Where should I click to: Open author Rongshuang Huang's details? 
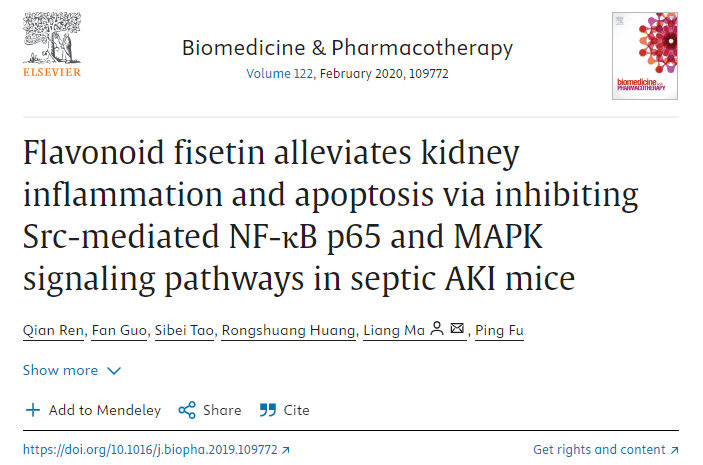click(x=288, y=330)
